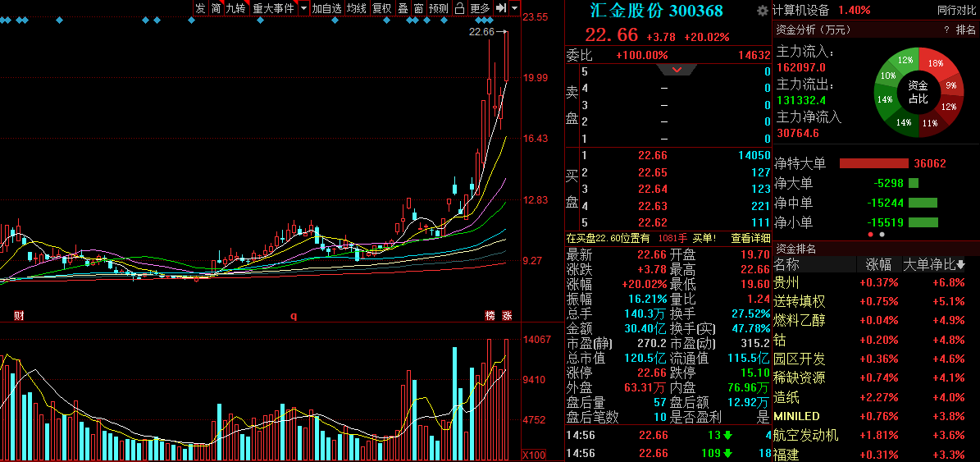Click the first 14:56 trade tick row
The image size is (980, 462).
click(668, 435)
